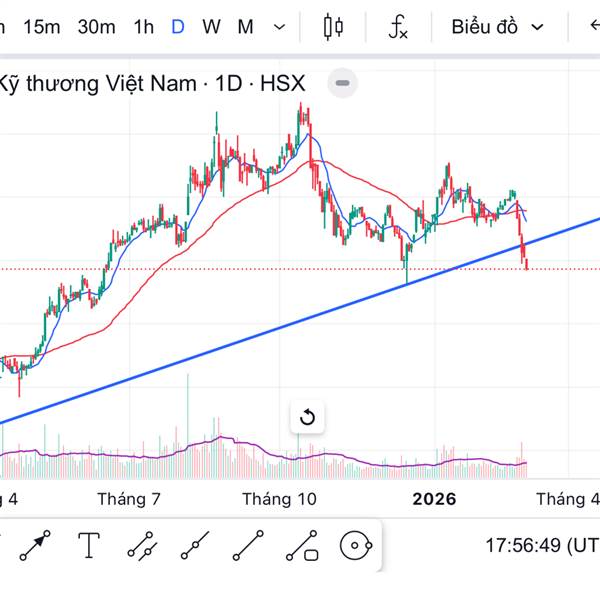Select the info line tool
600x600 pixels.
[x=301, y=546]
